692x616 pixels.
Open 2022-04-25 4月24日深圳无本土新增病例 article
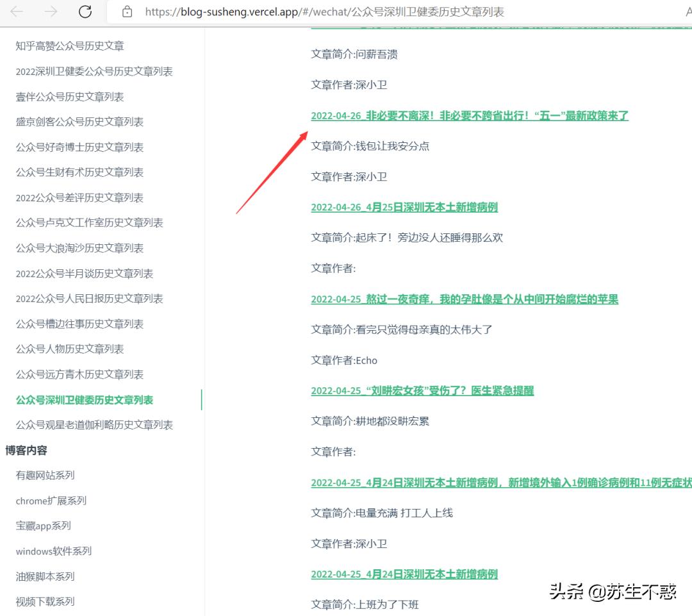[x=404, y=574]
